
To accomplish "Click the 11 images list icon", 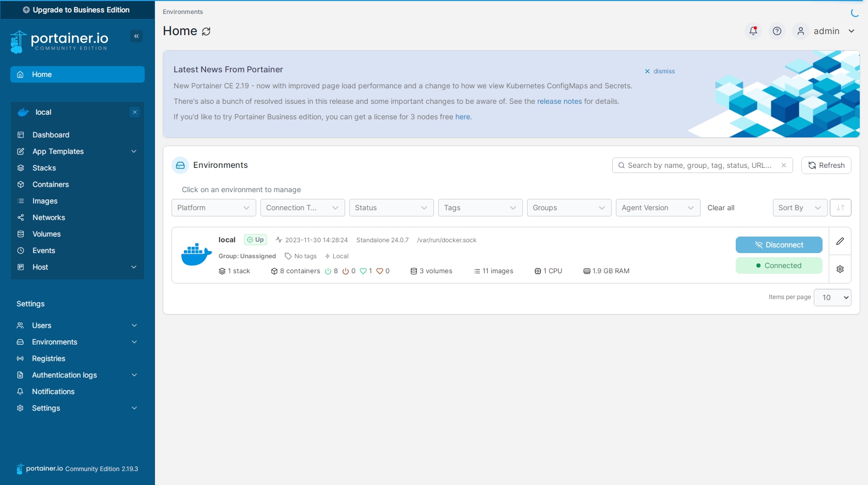I will tap(477, 271).
